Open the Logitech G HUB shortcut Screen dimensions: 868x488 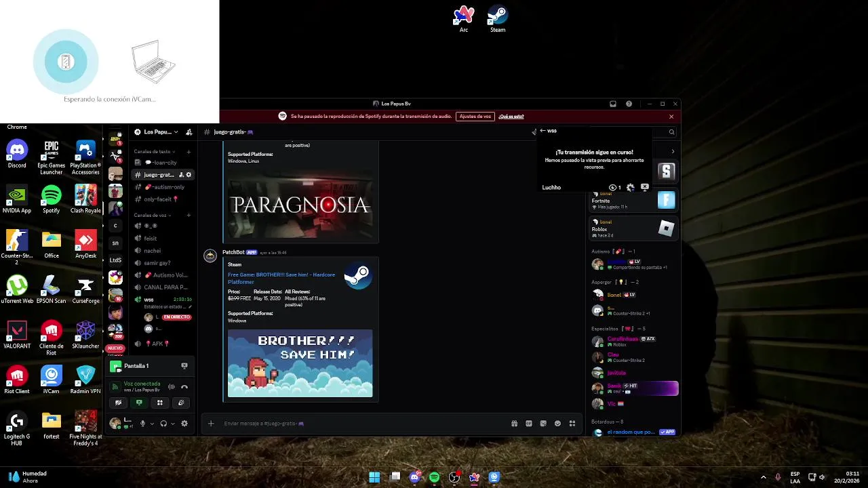coord(17,429)
